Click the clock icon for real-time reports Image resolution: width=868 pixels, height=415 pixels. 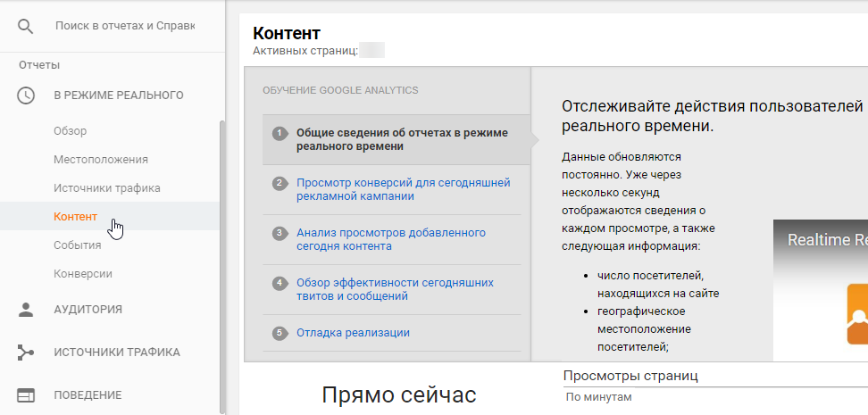[26, 95]
